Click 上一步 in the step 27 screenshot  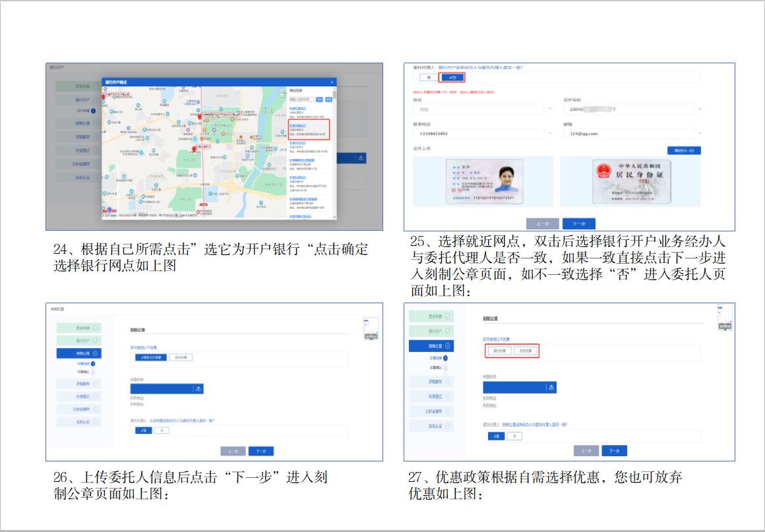click(586, 451)
